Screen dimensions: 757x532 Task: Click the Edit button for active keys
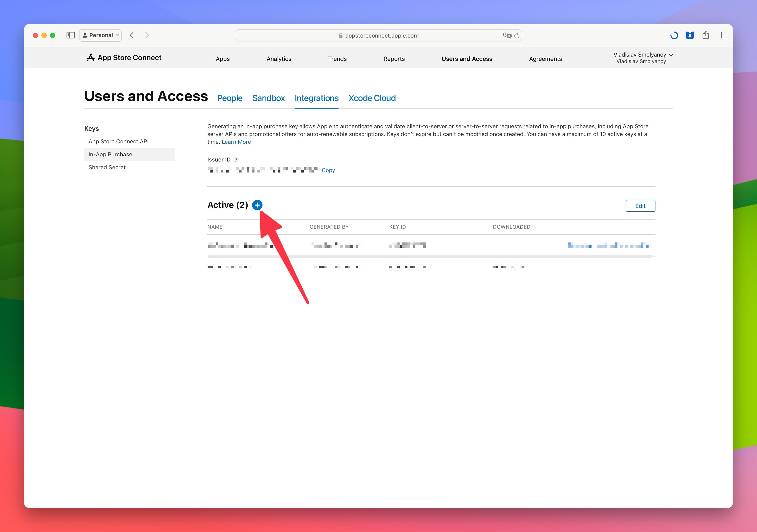(x=641, y=206)
